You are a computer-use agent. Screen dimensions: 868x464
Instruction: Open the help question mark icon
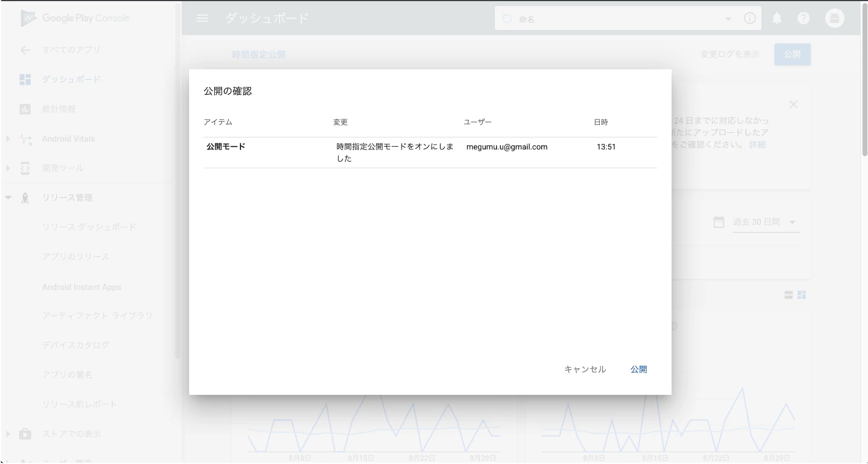pyautogui.click(x=803, y=18)
